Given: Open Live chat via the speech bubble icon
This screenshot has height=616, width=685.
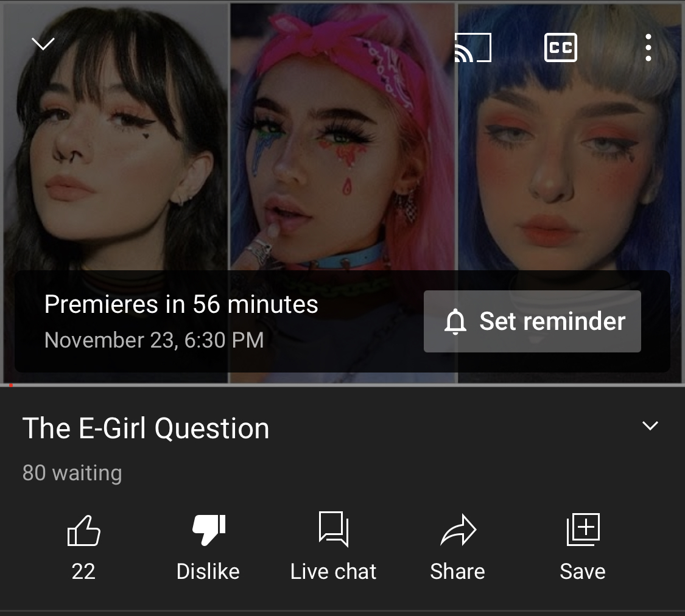Looking at the screenshot, I should coord(333,529).
